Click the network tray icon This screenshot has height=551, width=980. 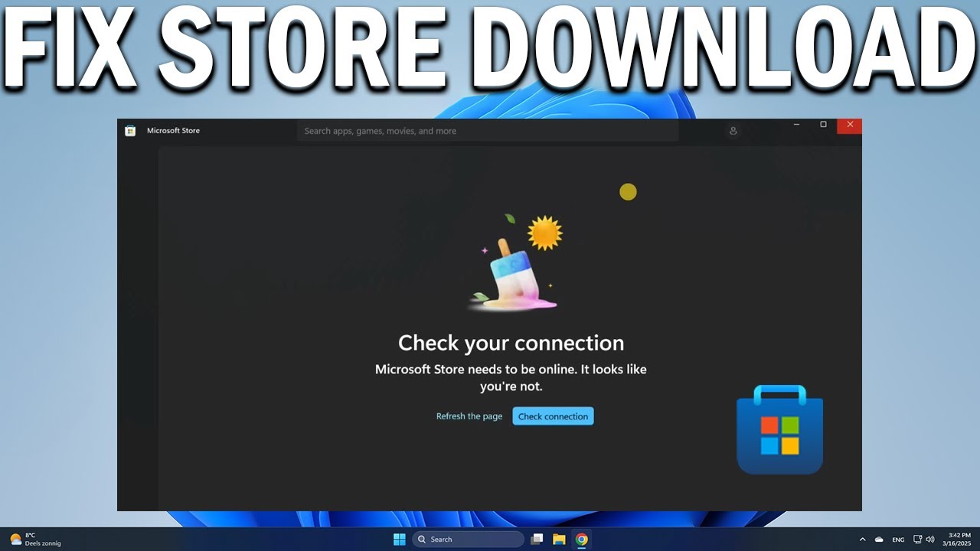coord(918,540)
